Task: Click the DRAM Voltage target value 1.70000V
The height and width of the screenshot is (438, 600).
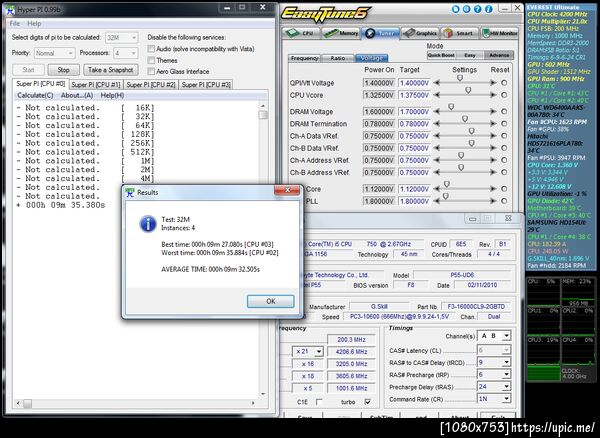Action: coord(414,111)
